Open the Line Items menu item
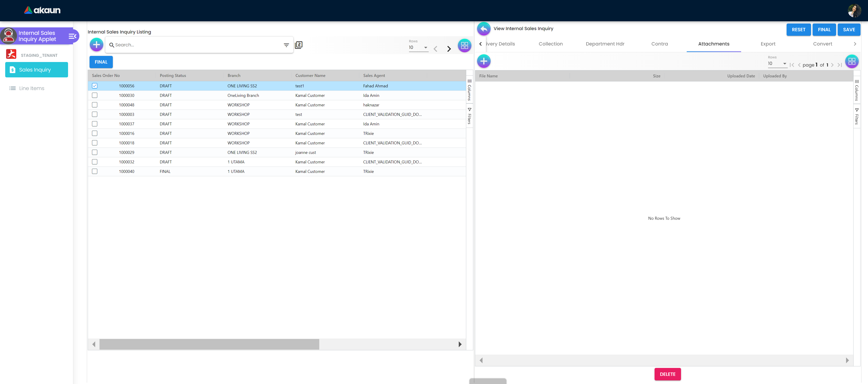 point(32,88)
